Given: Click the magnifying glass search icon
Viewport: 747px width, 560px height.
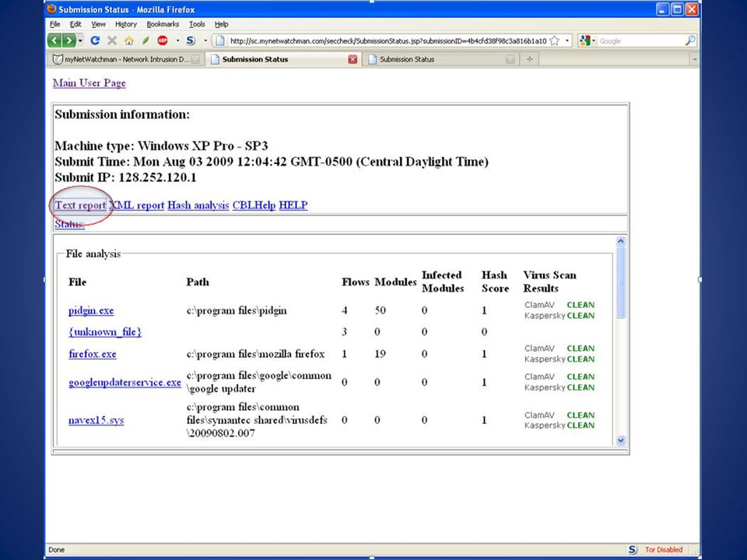Looking at the screenshot, I should coord(690,40).
